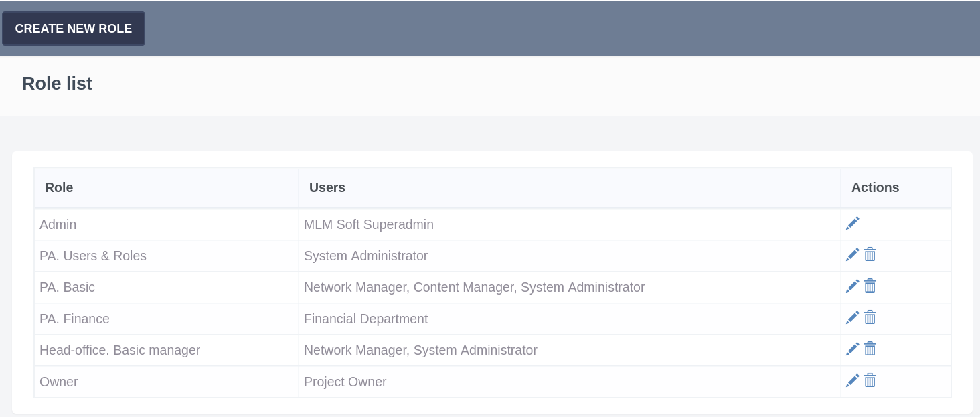The image size is (980, 417).
Task: Edit the Head-office. Basic manager role
Action: pos(852,349)
